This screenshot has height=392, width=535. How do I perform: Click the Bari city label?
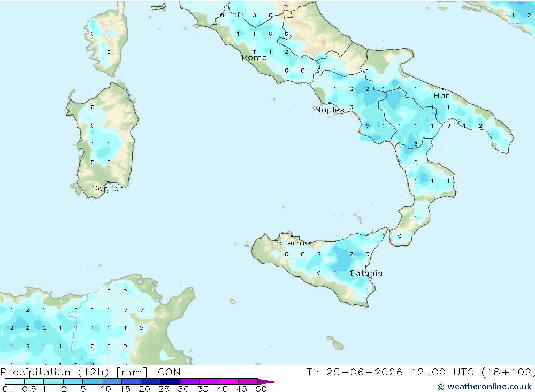point(442,96)
